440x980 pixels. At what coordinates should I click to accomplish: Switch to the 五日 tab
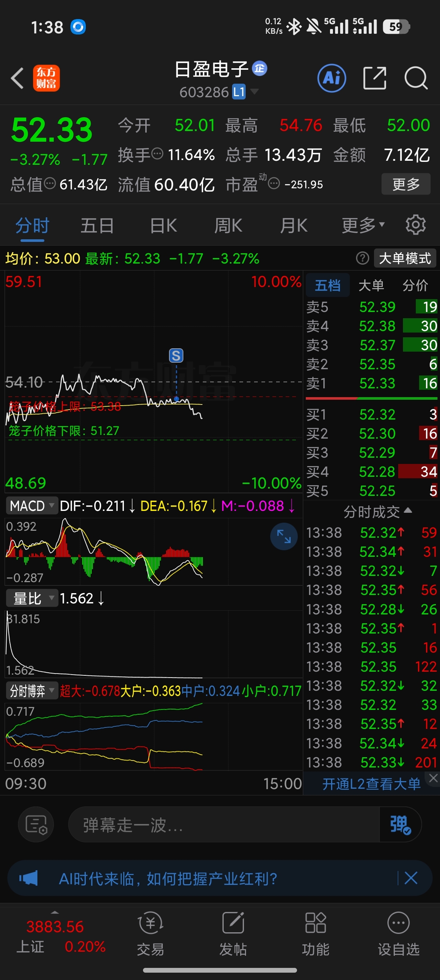pyautogui.click(x=97, y=225)
